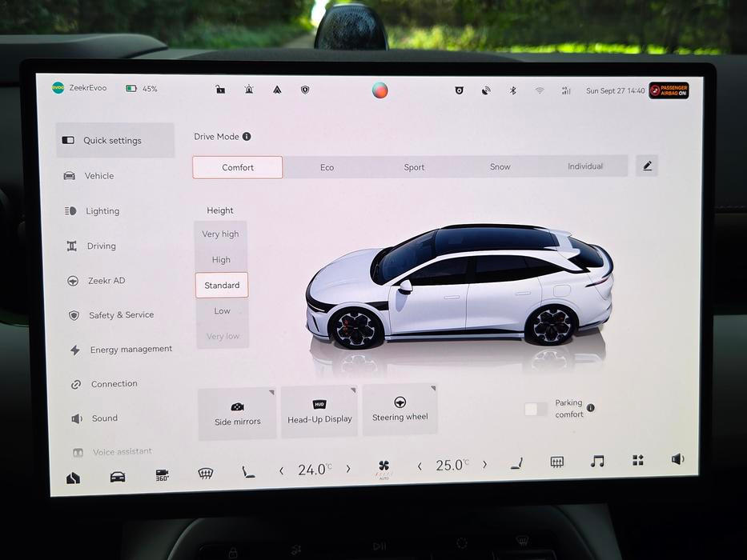The image size is (747, 560).
Task: Tap the passenger temperature value 25.0
Action: [452, 466]
